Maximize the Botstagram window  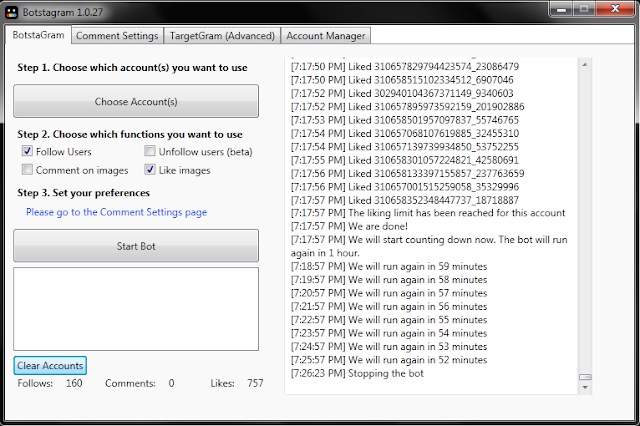(584, 9)
